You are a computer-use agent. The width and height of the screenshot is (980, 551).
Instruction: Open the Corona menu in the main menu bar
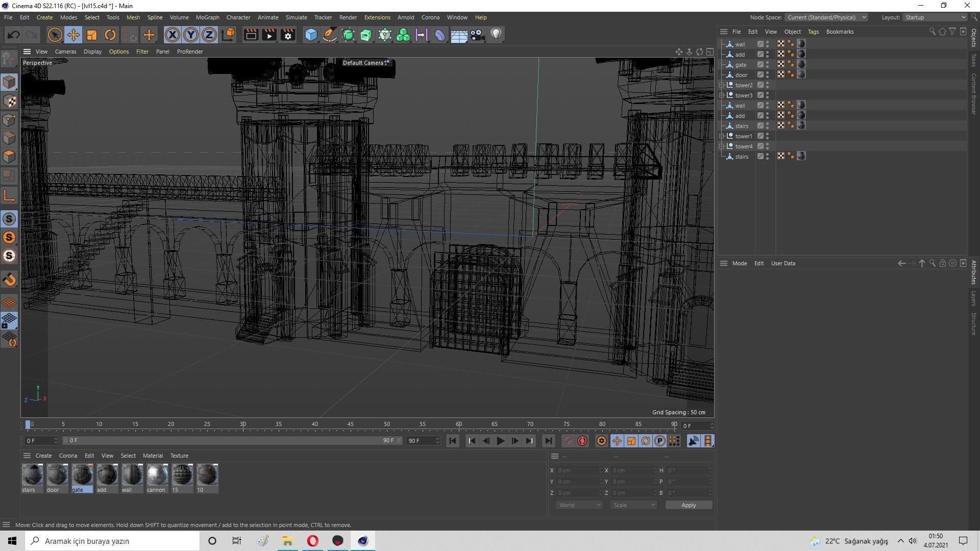tap(430, 17)
